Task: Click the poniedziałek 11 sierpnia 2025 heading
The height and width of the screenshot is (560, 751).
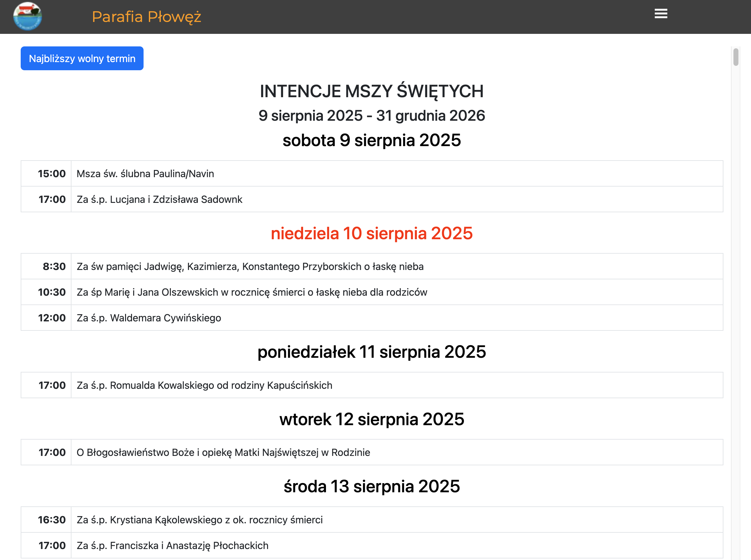Action: pos(371,352)
